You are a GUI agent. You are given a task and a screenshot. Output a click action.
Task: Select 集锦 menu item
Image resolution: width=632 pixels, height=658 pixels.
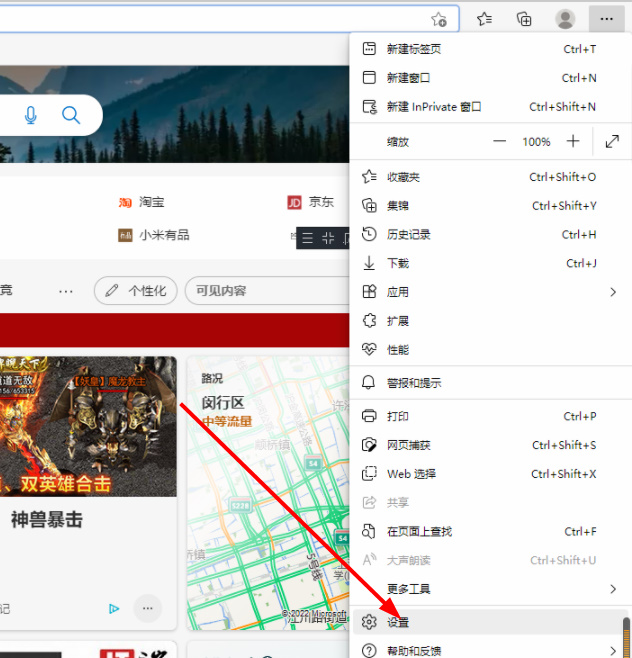tap(490, 206)
